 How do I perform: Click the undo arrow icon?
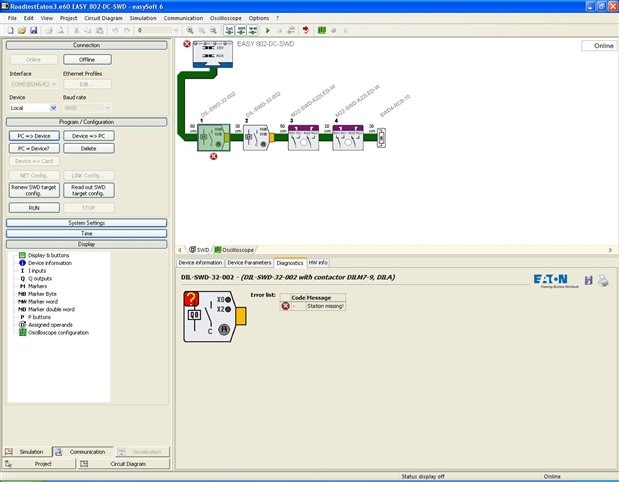pos(115,30)
